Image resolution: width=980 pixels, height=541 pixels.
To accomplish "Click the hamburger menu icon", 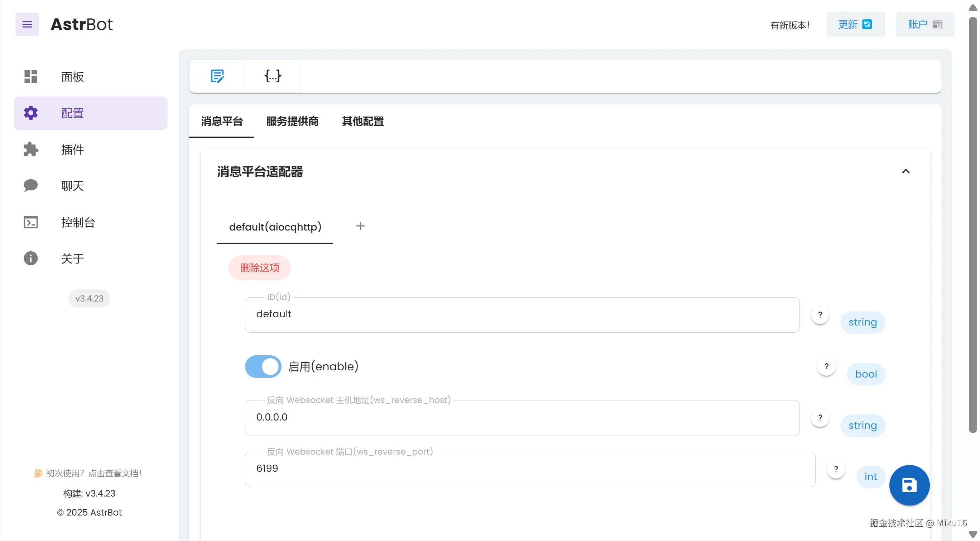I will point(27,24).
